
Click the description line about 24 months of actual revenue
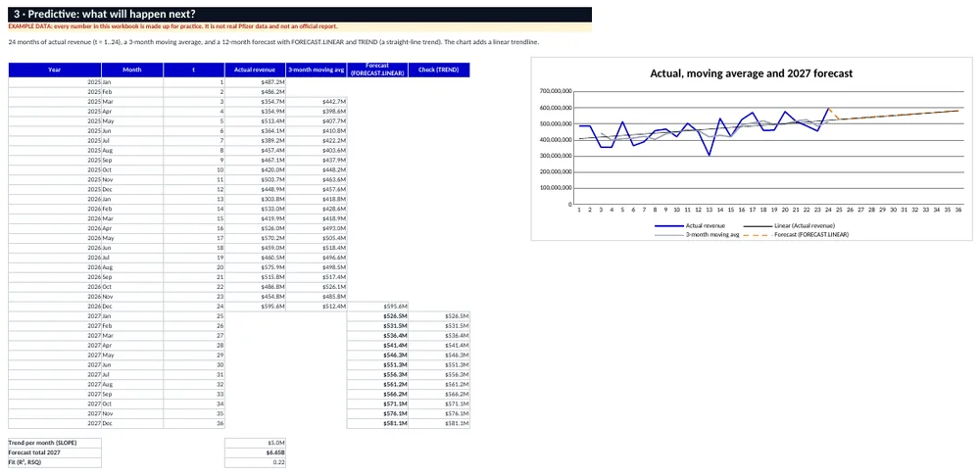[273, 42]
